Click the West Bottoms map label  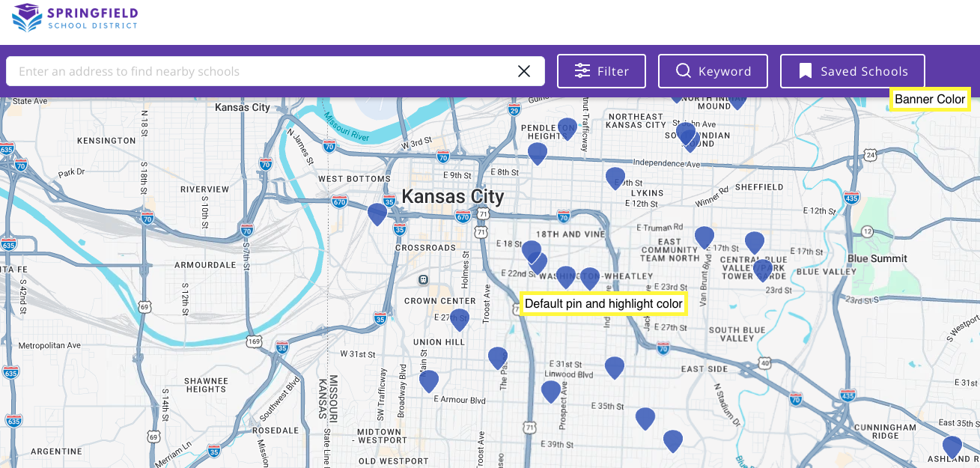(x=354, y=179)
